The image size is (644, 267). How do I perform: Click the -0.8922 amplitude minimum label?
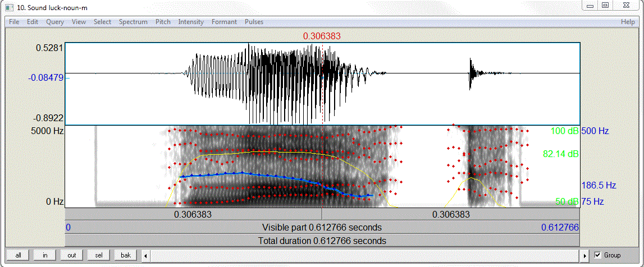pyautogui.click(x=48, y=118)
